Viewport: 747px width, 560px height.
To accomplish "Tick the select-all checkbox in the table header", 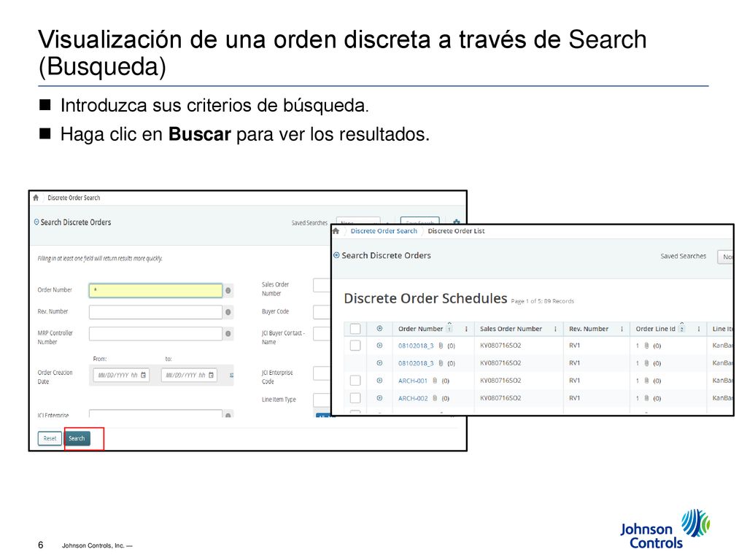I will coord(355,329).
